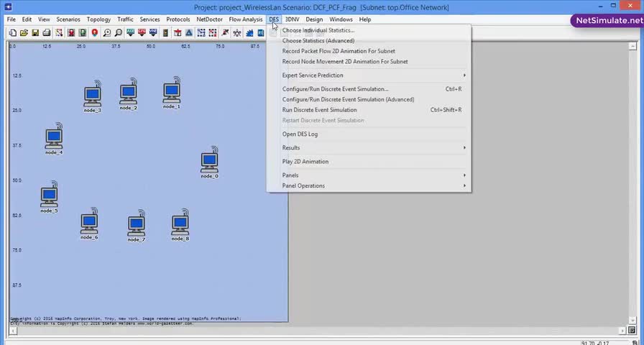Expand the Expert Service Prediction submenu
644x345 pixels.
pyautogui.click(x=369, y=75)
